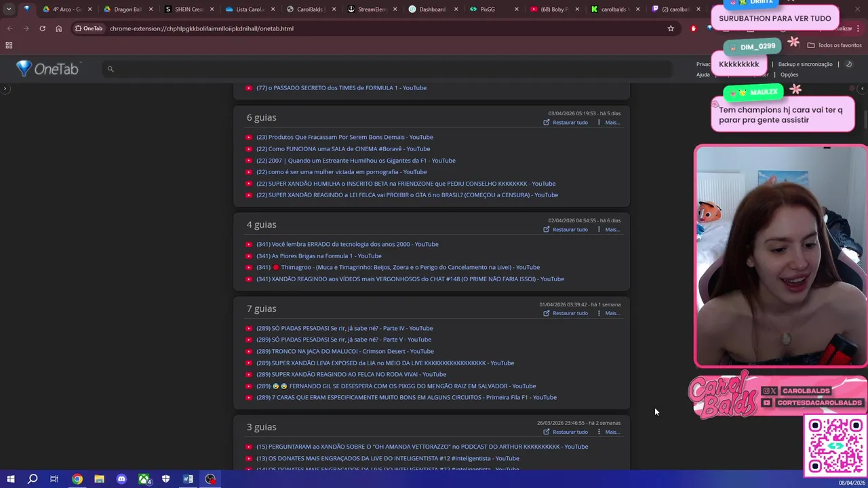
Task: Switch to the 'SHEIN Crea' browser tab
Action: 189,9
